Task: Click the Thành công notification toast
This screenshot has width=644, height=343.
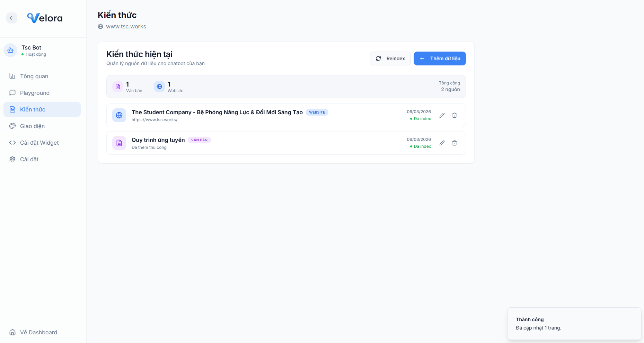Action: 574,324
